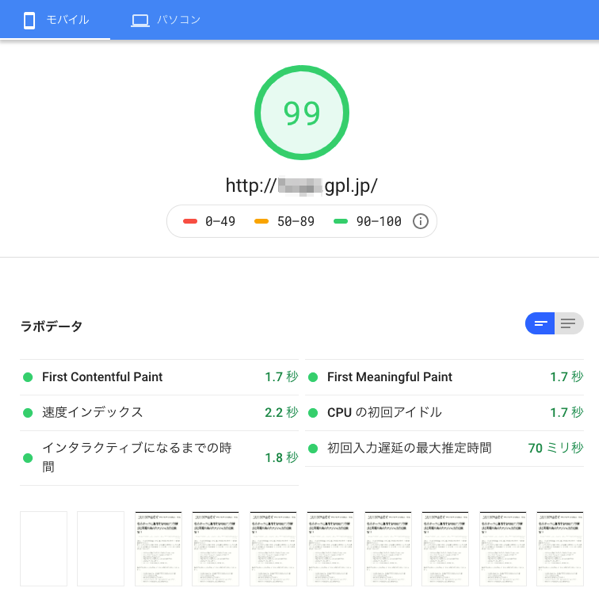Image resolution: width=599 pixels, height=600 pixels.
Task: Click the 速度インデックス metric label
Action: [92, 412]
